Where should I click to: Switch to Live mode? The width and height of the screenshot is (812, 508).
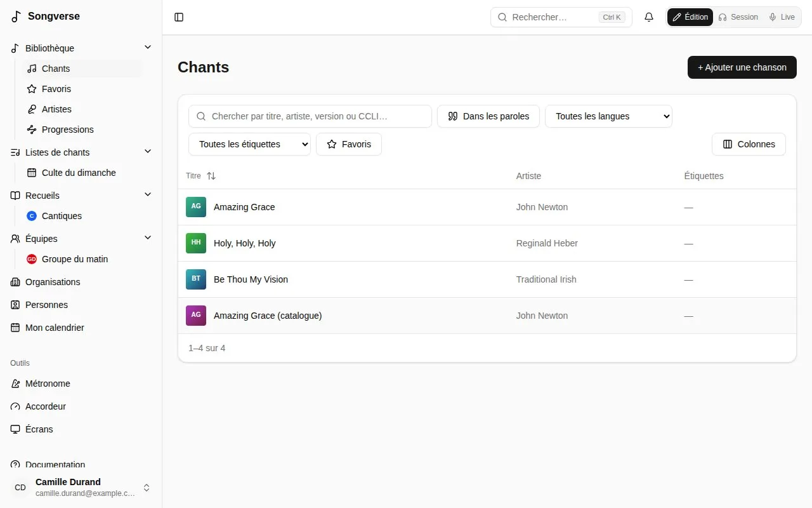pos(782,17)
